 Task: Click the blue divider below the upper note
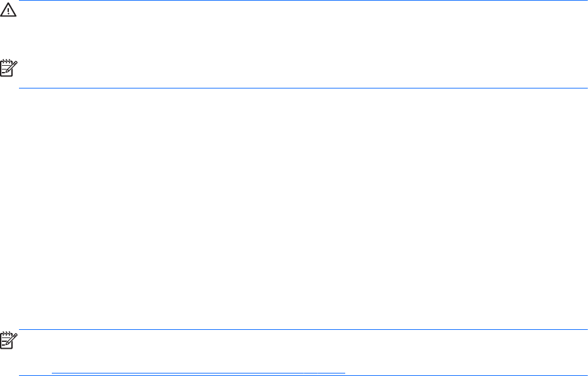click(x=303, y=88)
